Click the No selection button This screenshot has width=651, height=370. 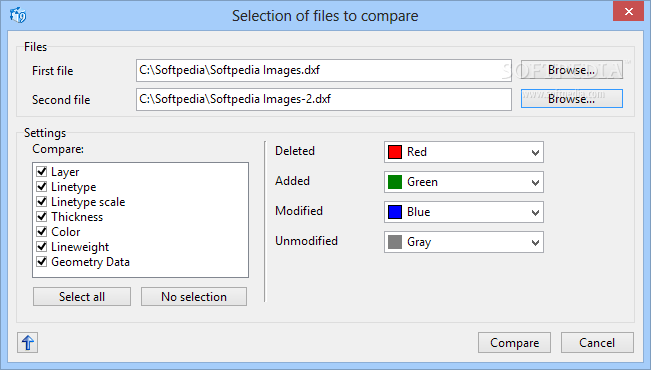click(194, 296)
